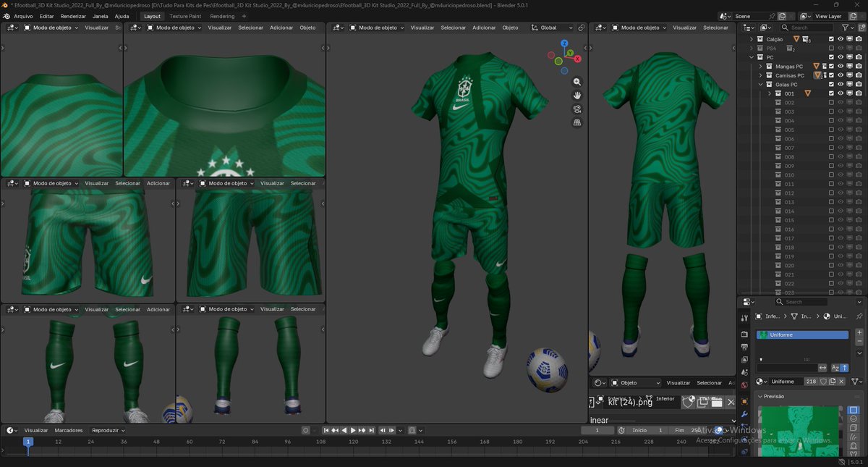Select sphere preview shape
This screenshot has height=467, width=868.
(854, 418)
